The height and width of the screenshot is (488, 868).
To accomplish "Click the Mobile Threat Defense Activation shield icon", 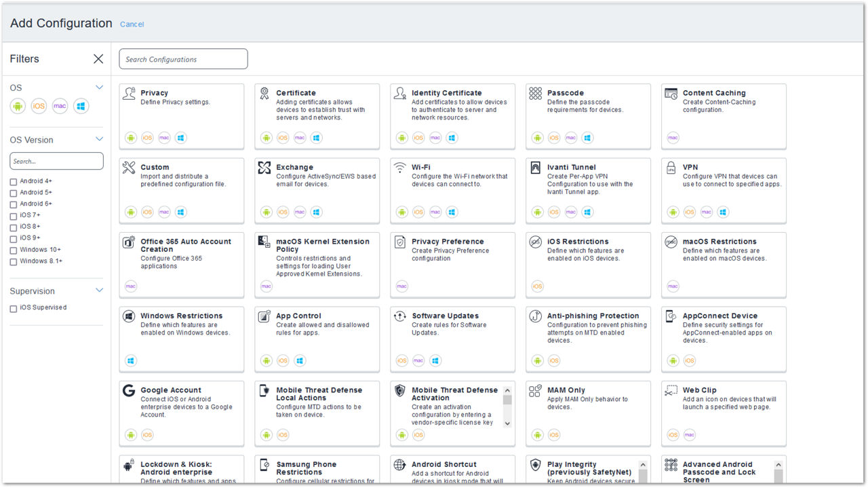I will (x=400, y=391).
